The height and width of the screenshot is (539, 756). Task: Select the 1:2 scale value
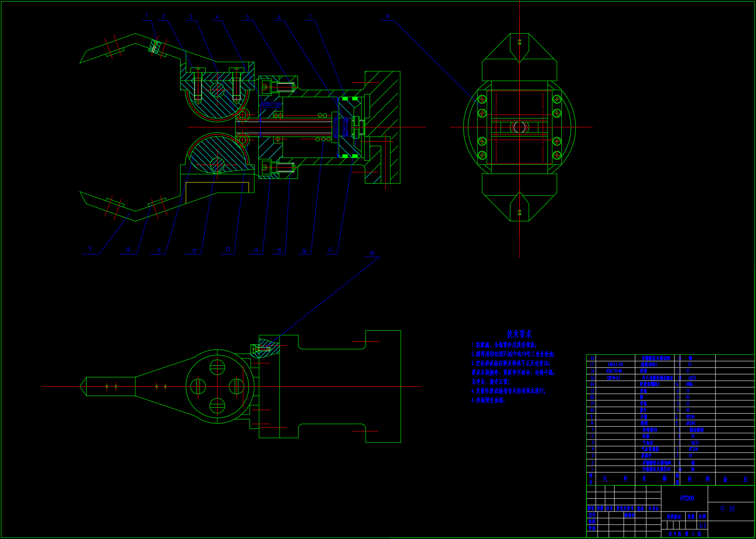tap(702, 525)
